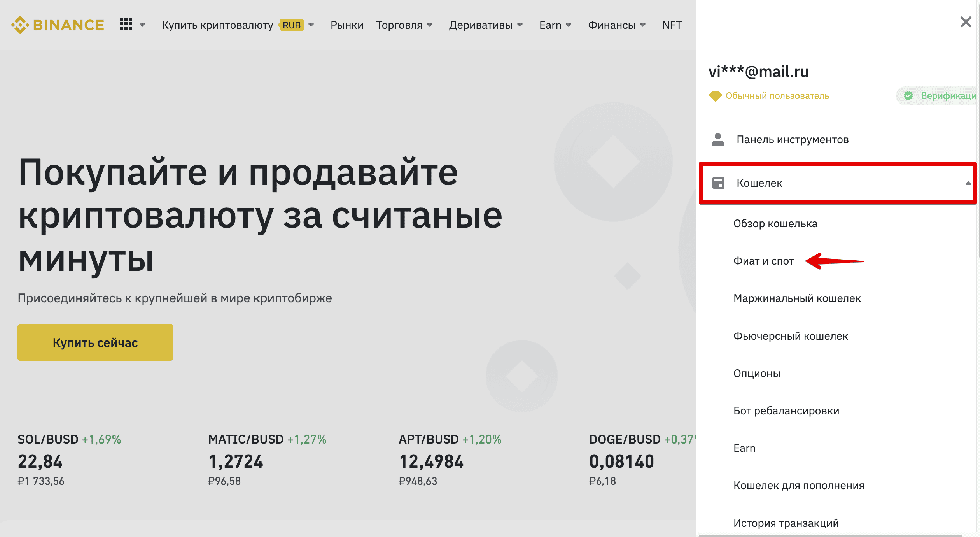Image resolution: width=980 pixels, height=537 pixels.
Task: Open История транзакций
Action: pyautogui.click(x=786, y=523)
